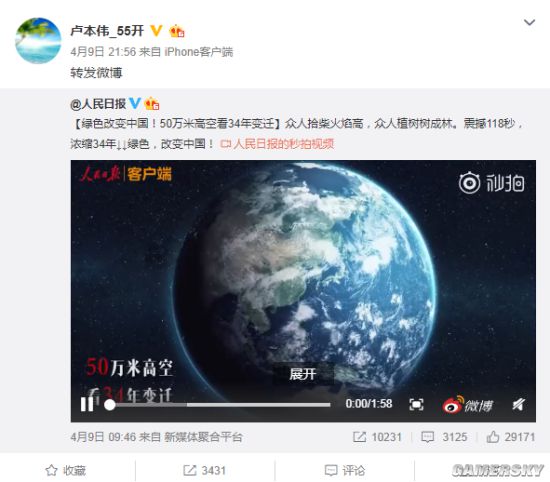Click 展开 to expand the video
This screenshot has width=550, height=482.
point(302,374)
